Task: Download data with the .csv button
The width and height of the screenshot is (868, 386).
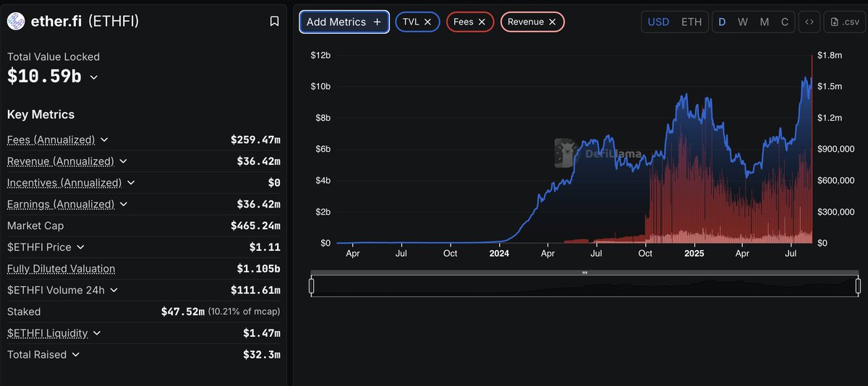Action: (844, 22)
